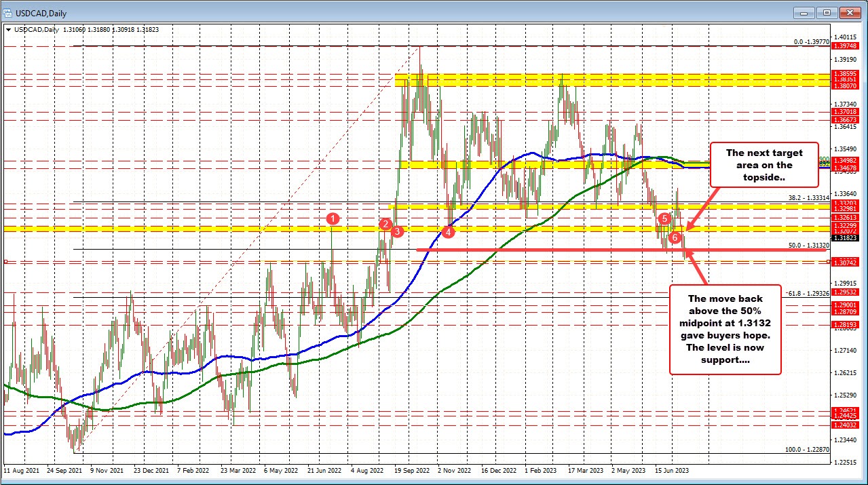Restore down the USDCAD chart window

[x=827, y=12]
